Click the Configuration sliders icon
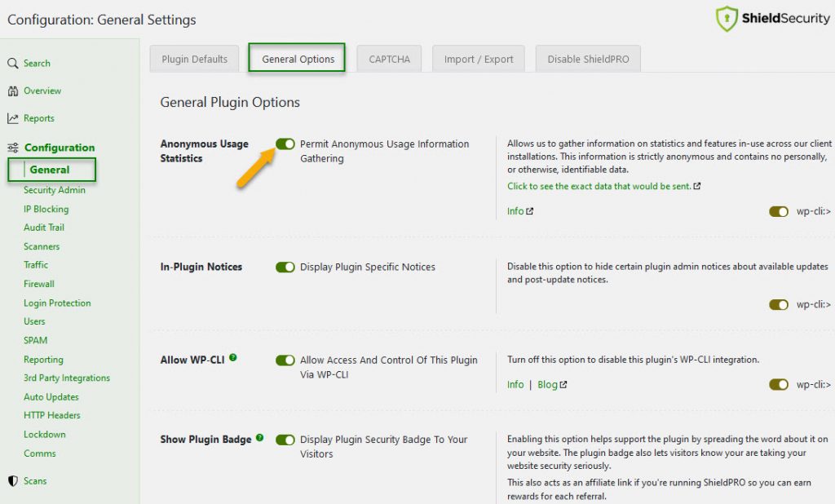 pyautogui.click(x=13, y=148)
